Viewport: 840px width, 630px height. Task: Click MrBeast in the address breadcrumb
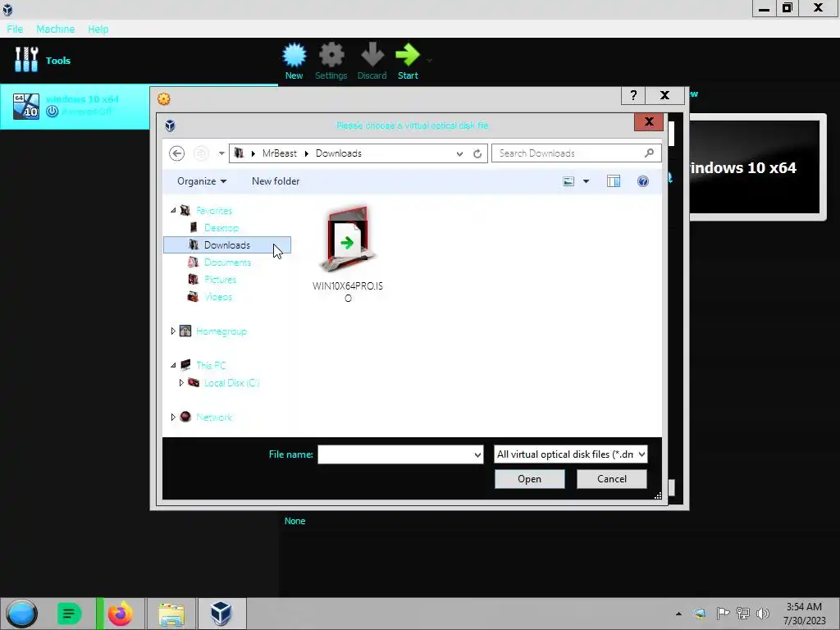(x=280, y=153)
